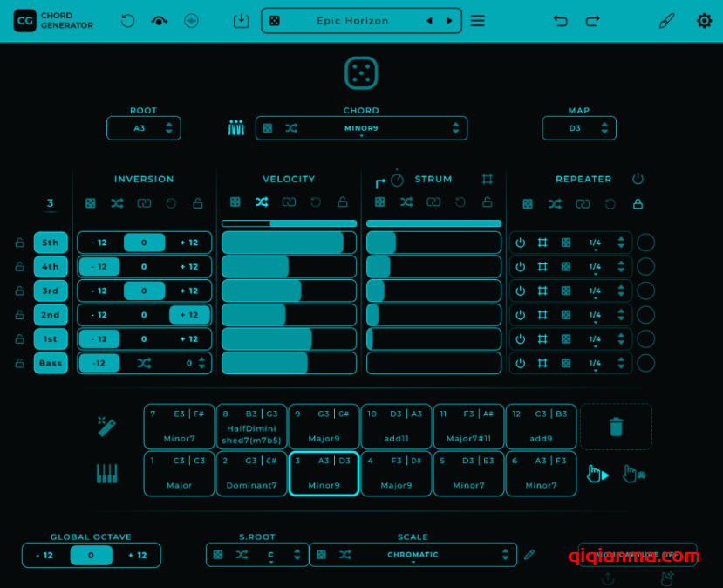Open the Map dropdown showing D3
The width and height of the screenshot is (723, 588).
point(578,127)
